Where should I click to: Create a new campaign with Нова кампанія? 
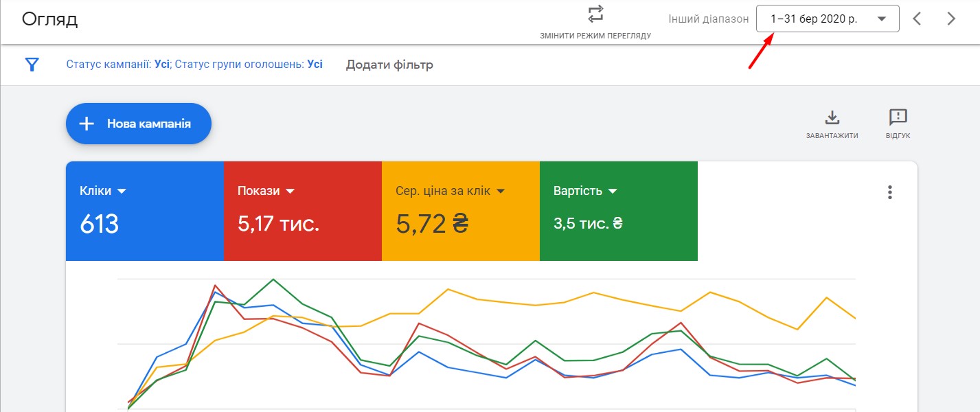click(139, 124)
